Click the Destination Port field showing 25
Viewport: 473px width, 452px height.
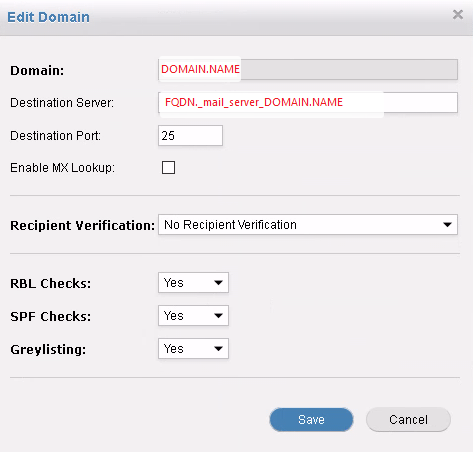coord(190,136)
